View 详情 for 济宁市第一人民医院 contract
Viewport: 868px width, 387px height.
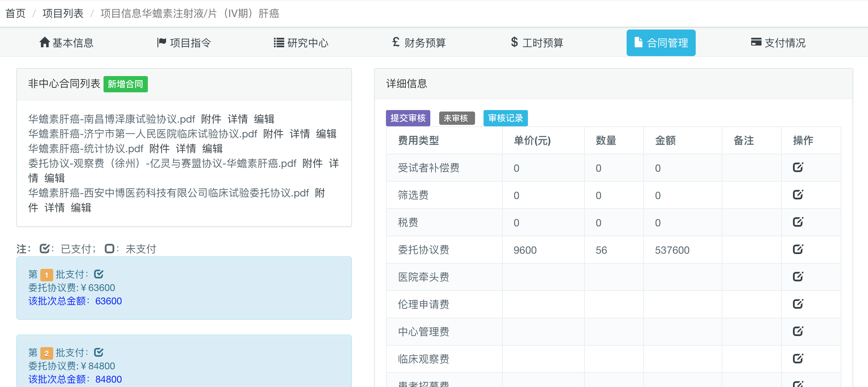point(300,134)
